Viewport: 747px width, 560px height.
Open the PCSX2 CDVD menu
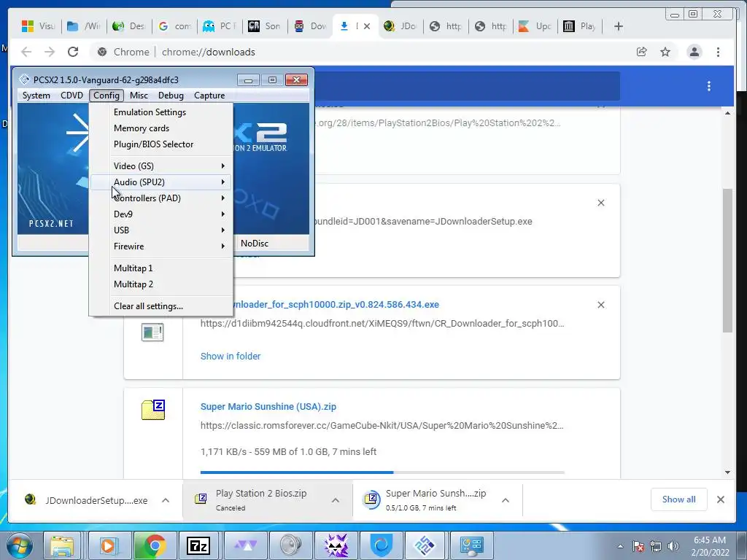[x=71, y=96]
